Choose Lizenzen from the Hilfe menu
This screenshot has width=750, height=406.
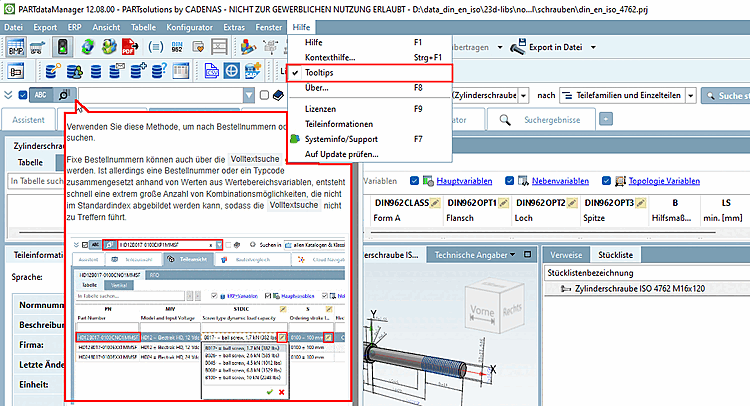(x=370, y=109)
